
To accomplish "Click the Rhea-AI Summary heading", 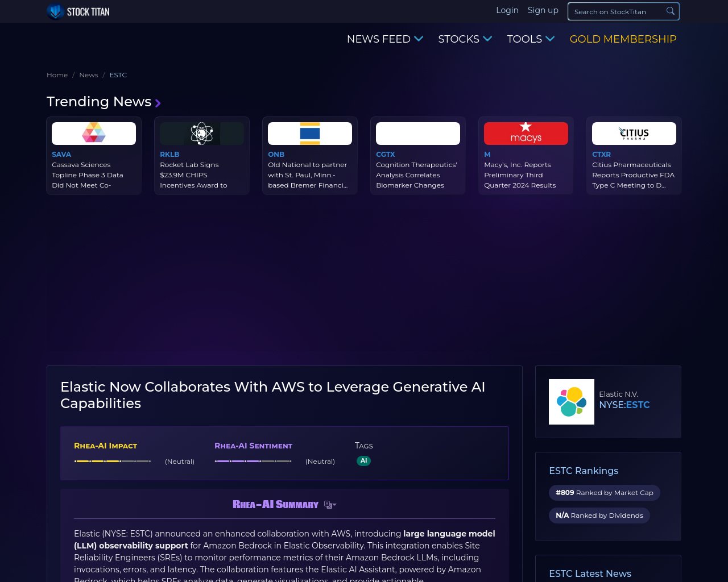I will pyautogui.click(x=275, y=505).
